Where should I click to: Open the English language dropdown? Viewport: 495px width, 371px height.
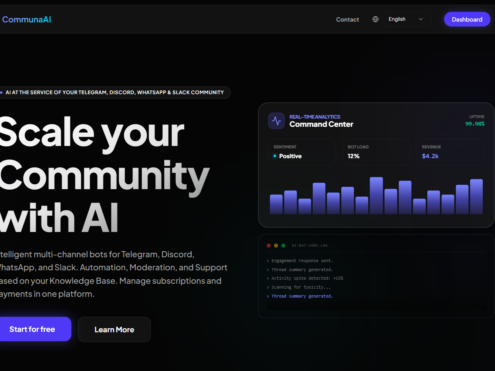click(x=406, y=19)
